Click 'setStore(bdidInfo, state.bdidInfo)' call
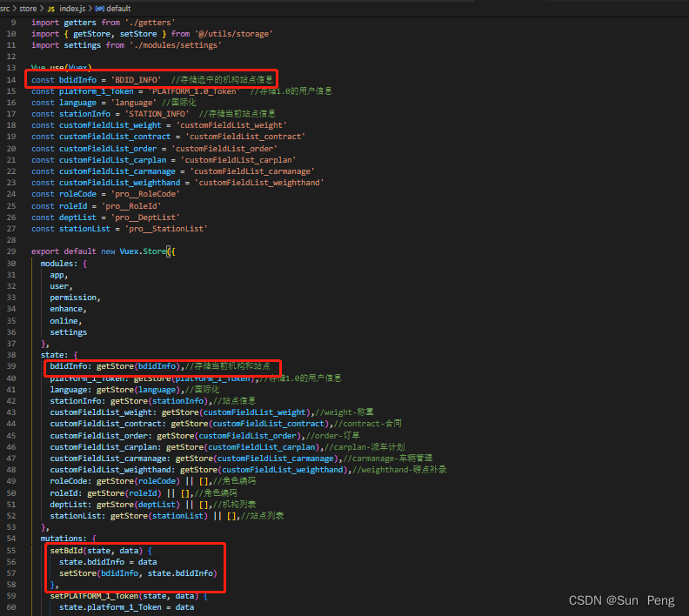The image size is (689, 616). (138, 573)
